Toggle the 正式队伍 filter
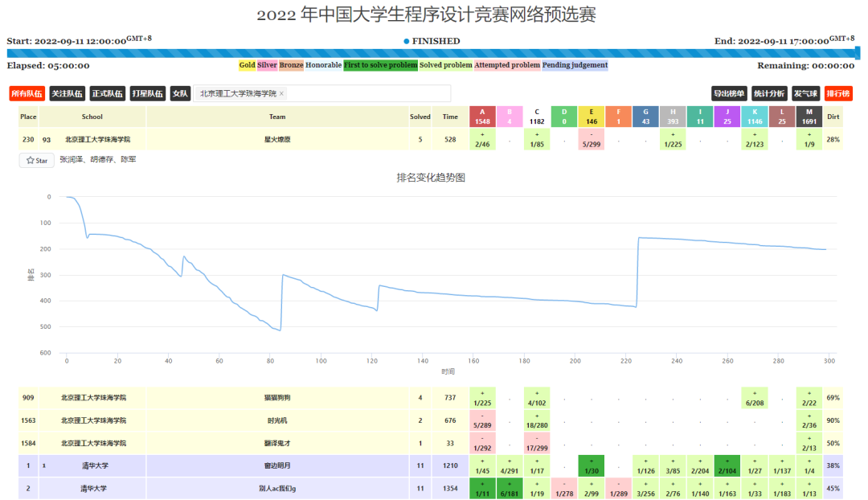Image resolution: width=868 pixels, height=500 pixels. point(108,93)
